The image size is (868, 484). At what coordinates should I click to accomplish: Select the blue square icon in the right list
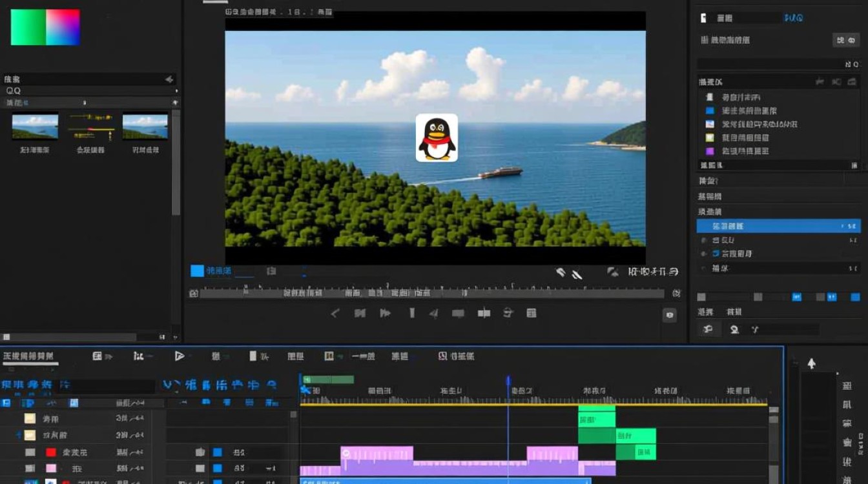[x=710, y=110]
